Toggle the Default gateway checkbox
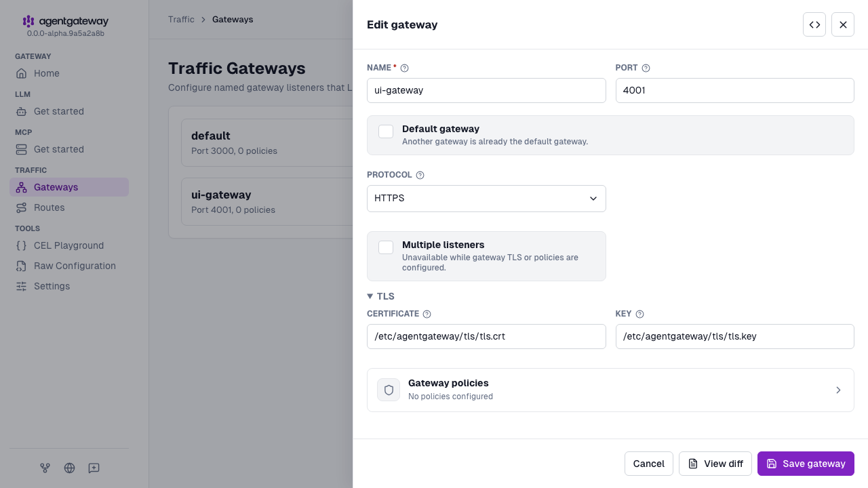Image resolution: width=868 pixels, height=488 pixels. pos(386,131)
